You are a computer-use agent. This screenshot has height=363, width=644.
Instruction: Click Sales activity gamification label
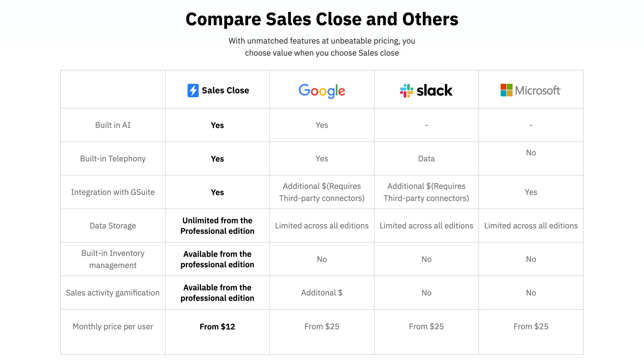(x=113, y=293)
